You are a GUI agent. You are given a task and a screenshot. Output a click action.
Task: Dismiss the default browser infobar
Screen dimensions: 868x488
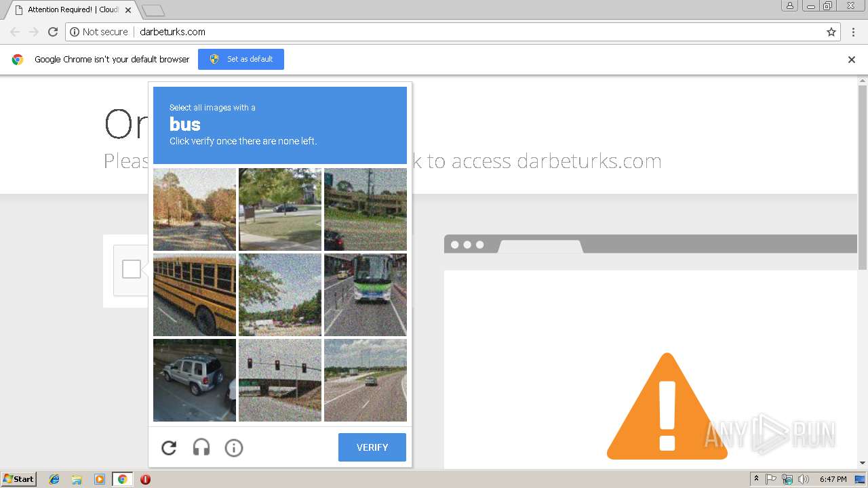[852, 60]
